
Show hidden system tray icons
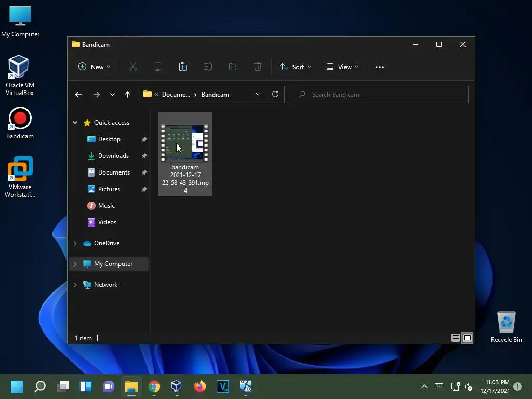pyautogui.click(x=424, y=387)
